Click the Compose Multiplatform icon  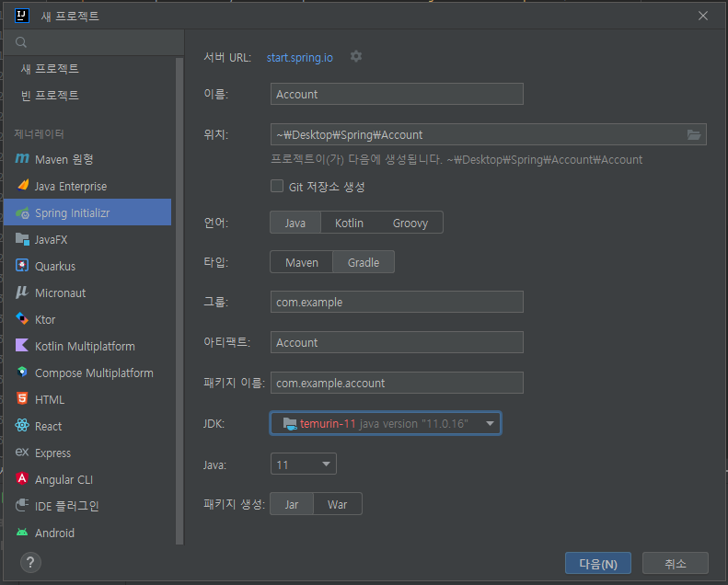point(22,372)
